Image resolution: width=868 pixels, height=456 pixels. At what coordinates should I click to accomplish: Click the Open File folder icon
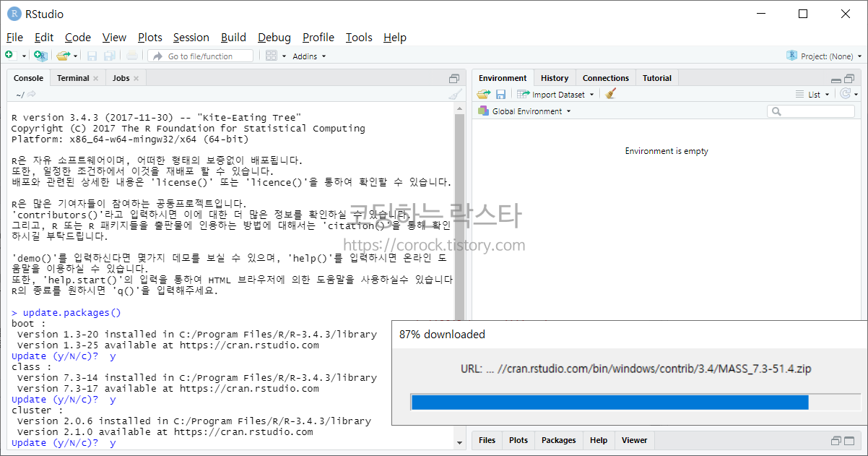(x=63, y=56)
